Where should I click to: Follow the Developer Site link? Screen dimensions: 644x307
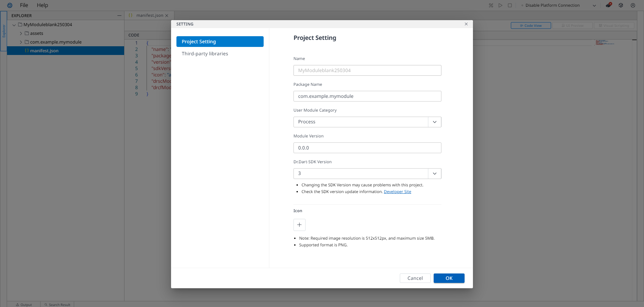(x=397, y=192)
